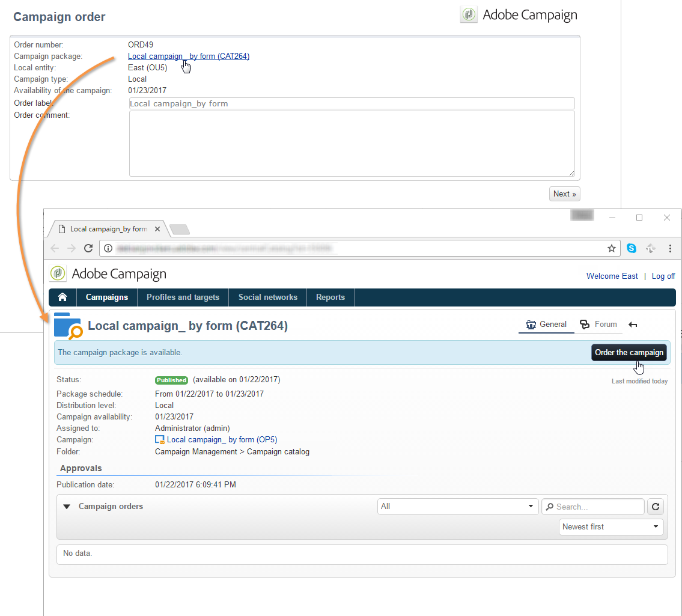Open the Social networks tab
682x616 pixels.
267,297
